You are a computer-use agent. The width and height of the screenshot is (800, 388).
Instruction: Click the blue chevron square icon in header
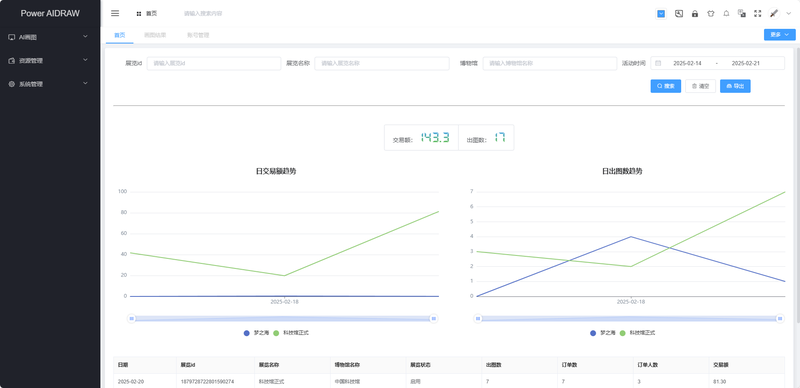(661, 14)
